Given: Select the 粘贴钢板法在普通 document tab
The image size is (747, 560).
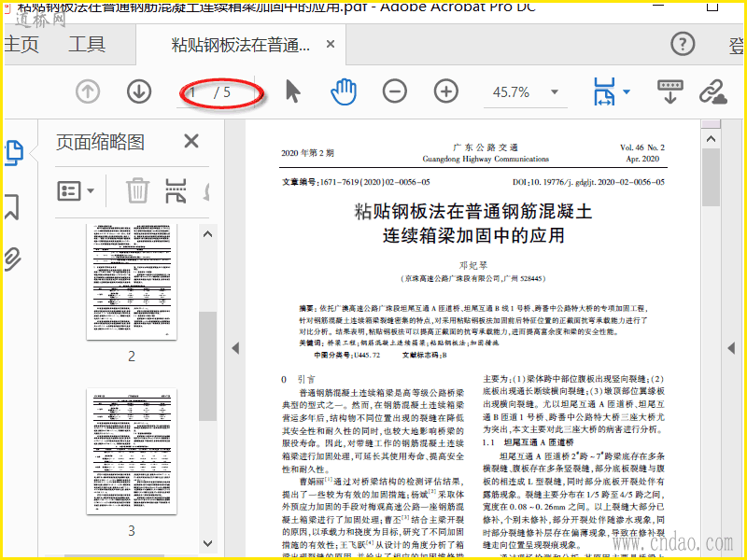Looking at the screenshot, I should (x=241, y=45).
